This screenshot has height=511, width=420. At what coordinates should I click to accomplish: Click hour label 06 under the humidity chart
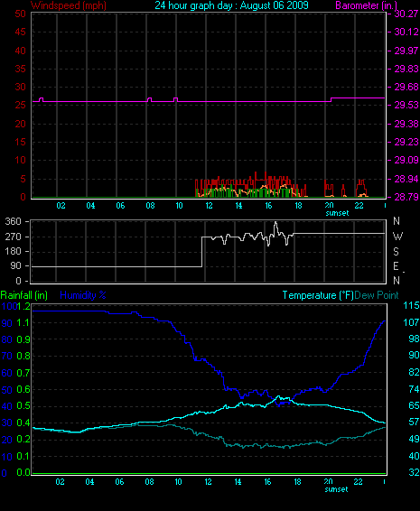point(119,482)
